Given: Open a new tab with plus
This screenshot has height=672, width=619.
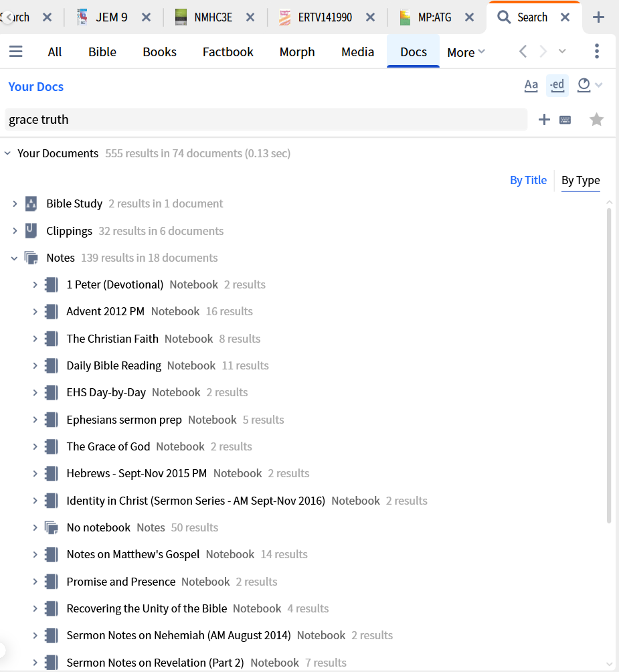Looking at the screenshot, I should pos(598,17).
